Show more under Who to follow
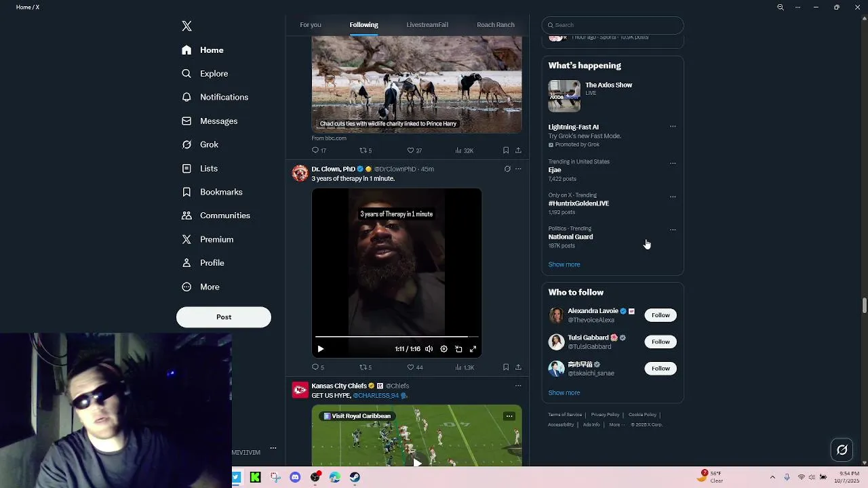868x488 pixels. (564, 393)
